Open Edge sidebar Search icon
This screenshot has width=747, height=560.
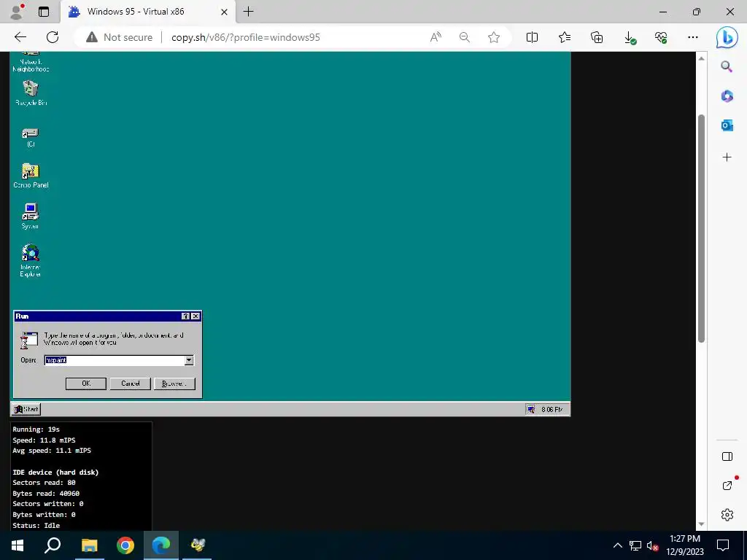[x=727, y=66]
